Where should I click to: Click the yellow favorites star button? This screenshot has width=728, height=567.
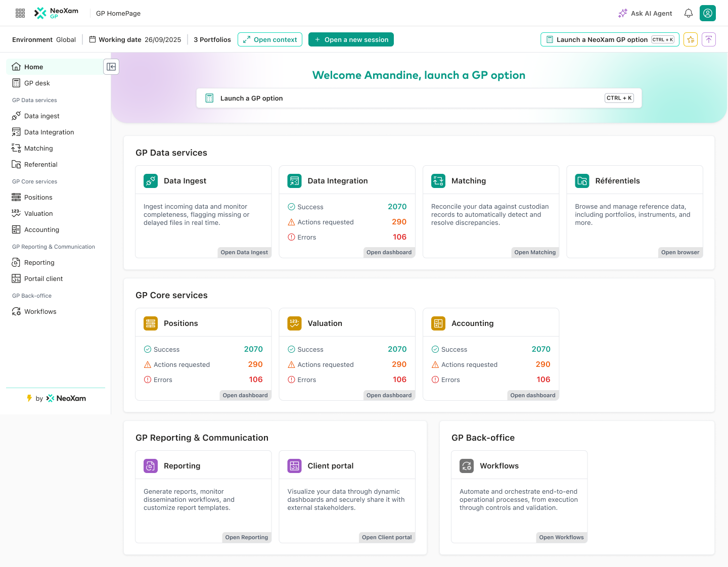[x=691, y=39]
